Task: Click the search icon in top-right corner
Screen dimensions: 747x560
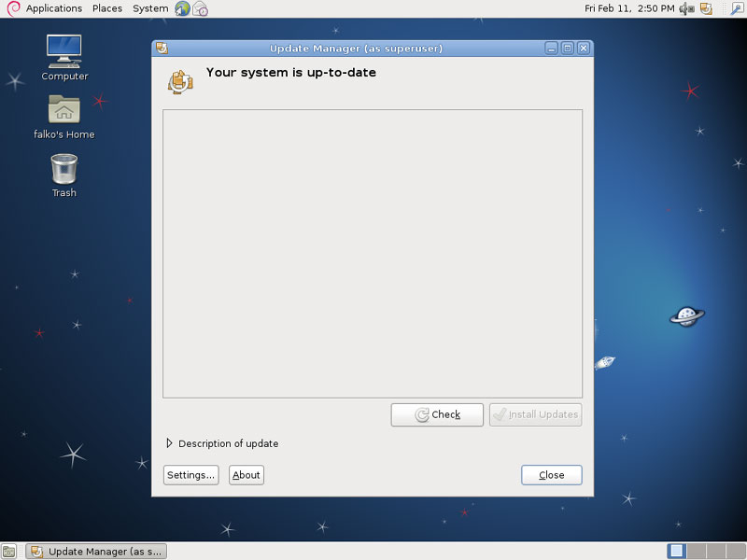Action: pyautogui.click(x=737, y=8)
